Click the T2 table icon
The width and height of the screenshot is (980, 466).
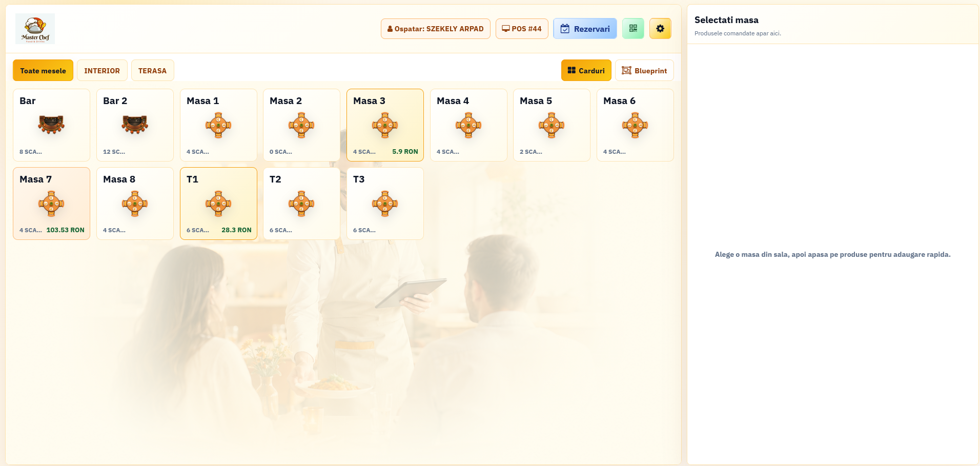[x=301, y=204]
